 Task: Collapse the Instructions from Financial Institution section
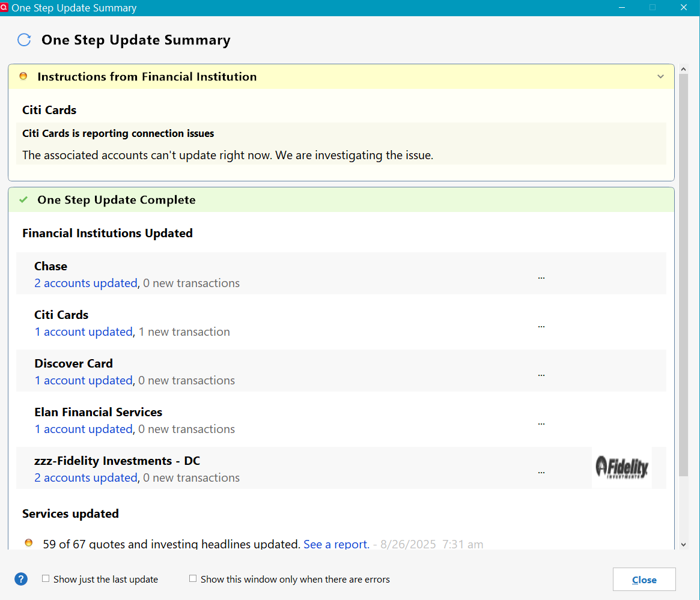pyautogui.click(x=661, y=77)
